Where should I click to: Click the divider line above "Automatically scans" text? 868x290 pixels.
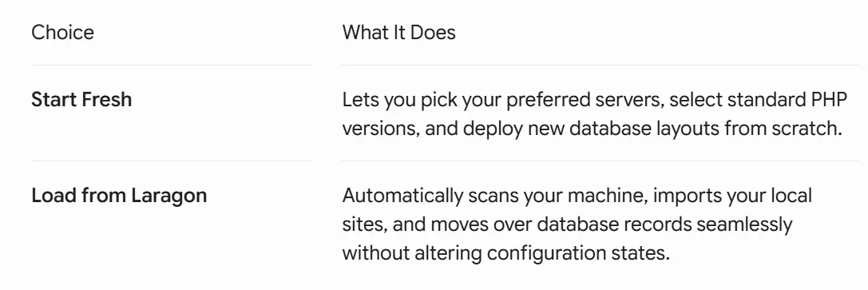[600, 161]
